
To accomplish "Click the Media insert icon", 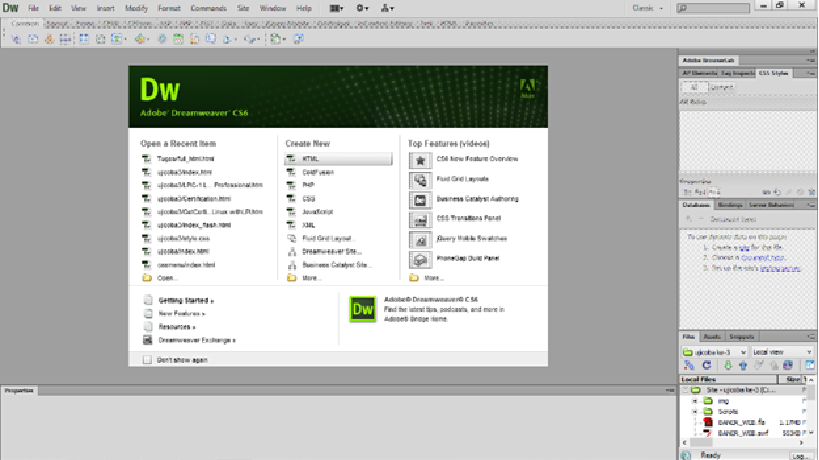I will click(141, 39).
